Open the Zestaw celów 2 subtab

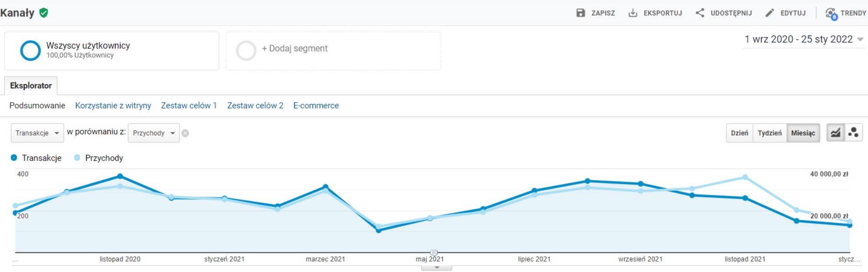[x=255, y=105]
